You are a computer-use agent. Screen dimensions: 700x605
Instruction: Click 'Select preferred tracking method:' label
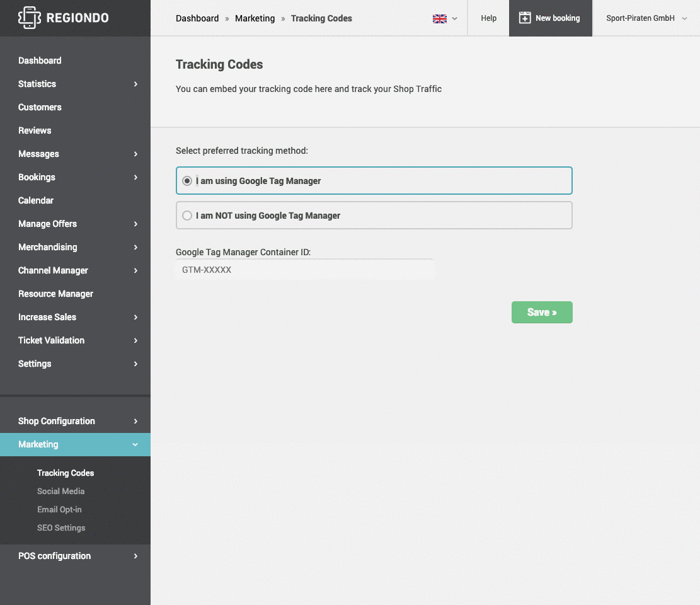click(x=242, y=151)
